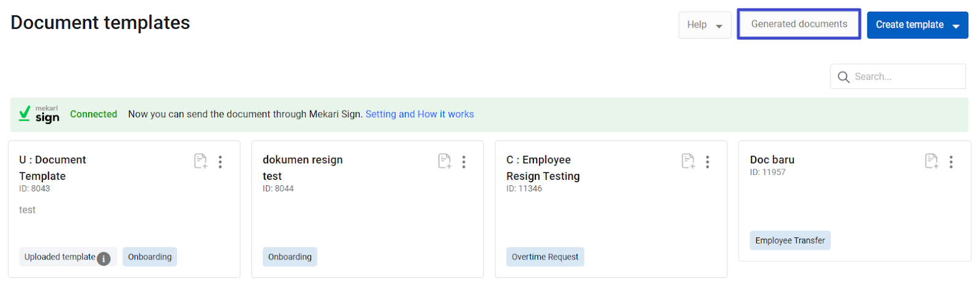
Task: Click Overtime Request tag
Action: coord(545,257)
